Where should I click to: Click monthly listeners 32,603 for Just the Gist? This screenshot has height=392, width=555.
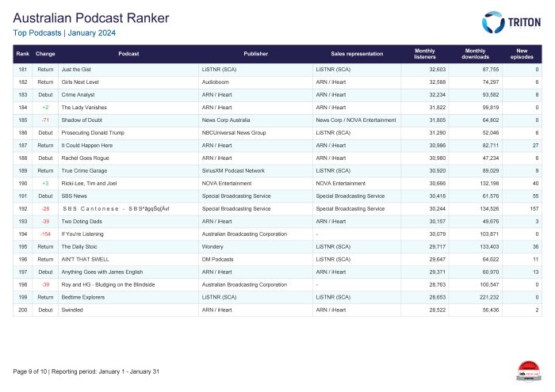(438, 70)
